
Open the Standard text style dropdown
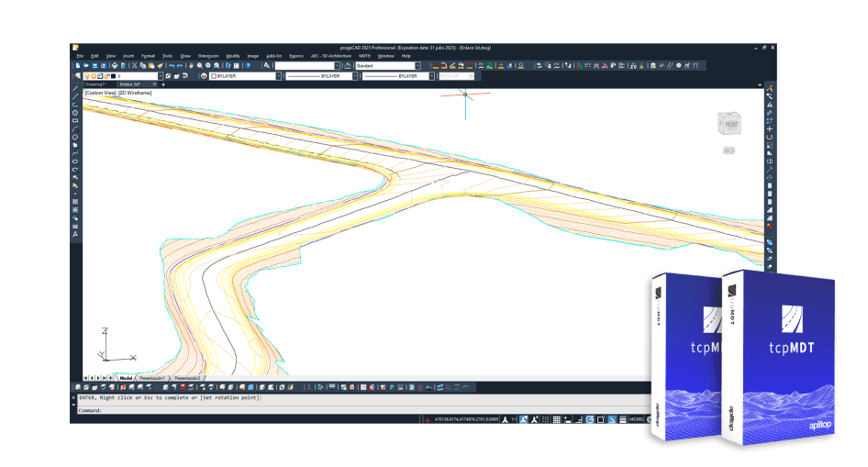point(387,66)
